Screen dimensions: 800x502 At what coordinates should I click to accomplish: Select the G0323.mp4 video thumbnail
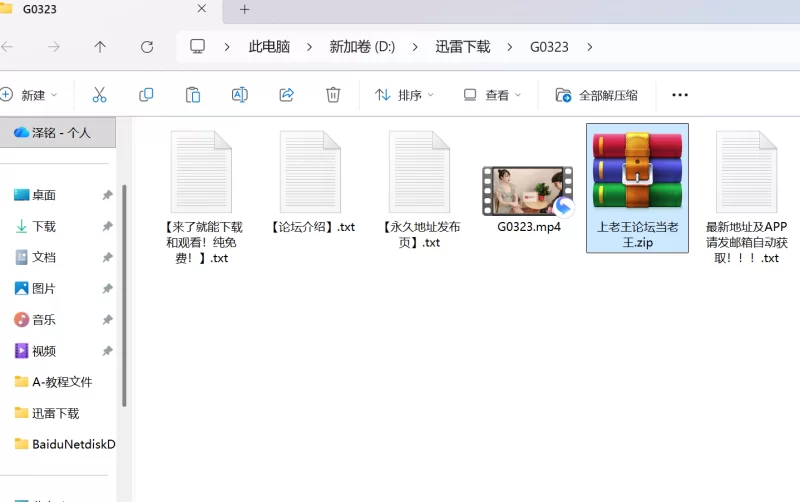[528, 191]
